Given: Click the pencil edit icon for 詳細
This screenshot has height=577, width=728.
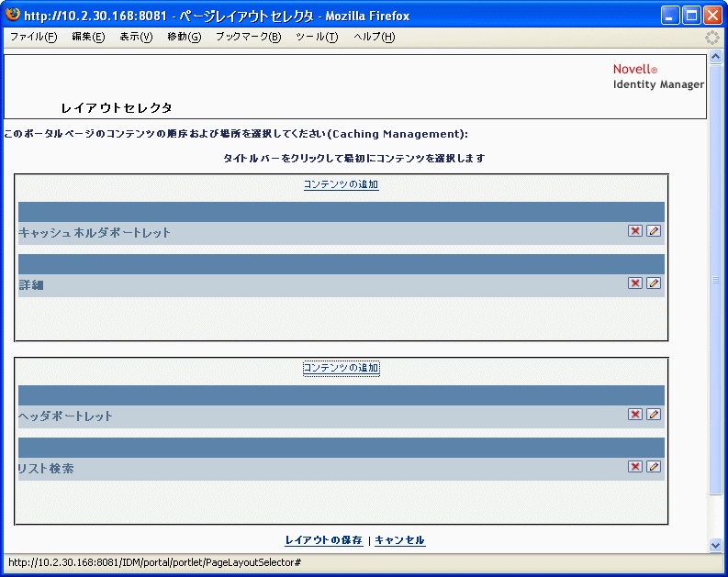Looking at the screenshot, I should click(654, 283).
